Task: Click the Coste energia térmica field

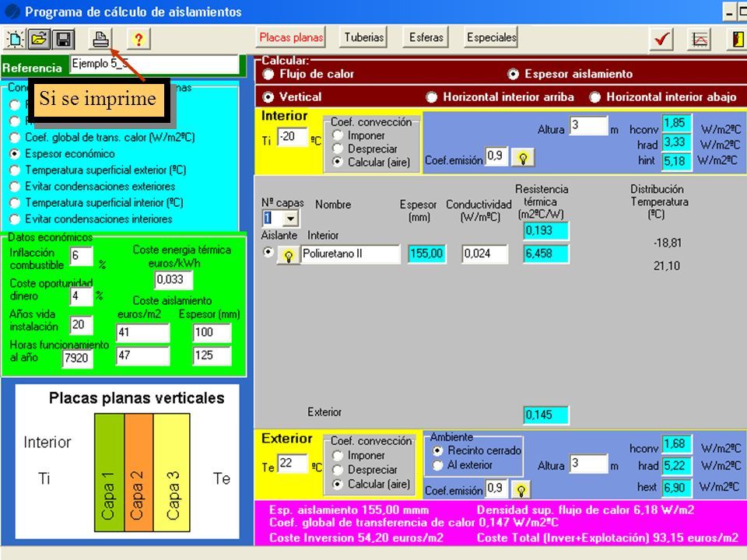Action: [x=174, y=280]
